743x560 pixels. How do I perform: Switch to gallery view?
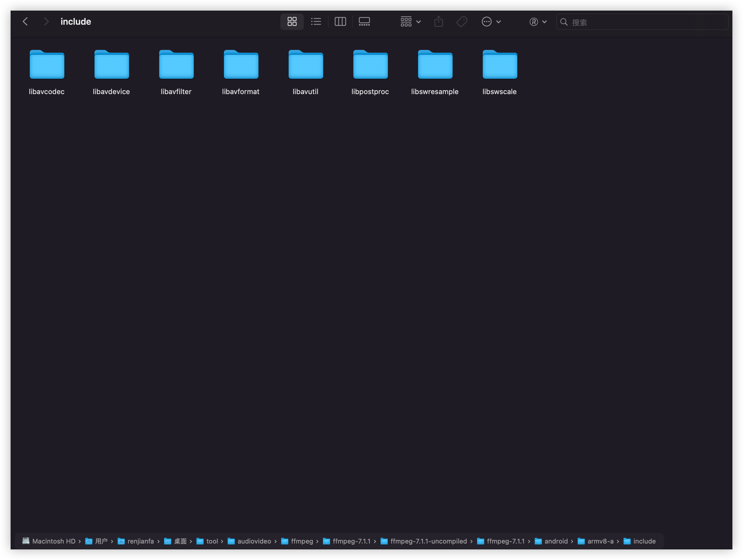click(x=364, y=22)
